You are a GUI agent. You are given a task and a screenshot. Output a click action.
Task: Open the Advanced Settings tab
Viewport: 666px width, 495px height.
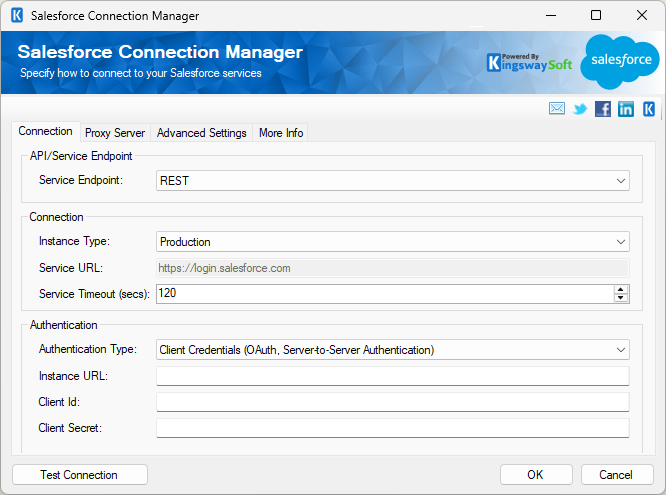pos(201,133)
